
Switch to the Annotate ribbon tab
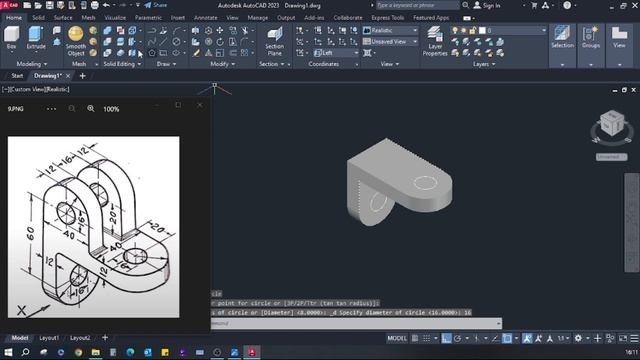(x=206, y=18)
